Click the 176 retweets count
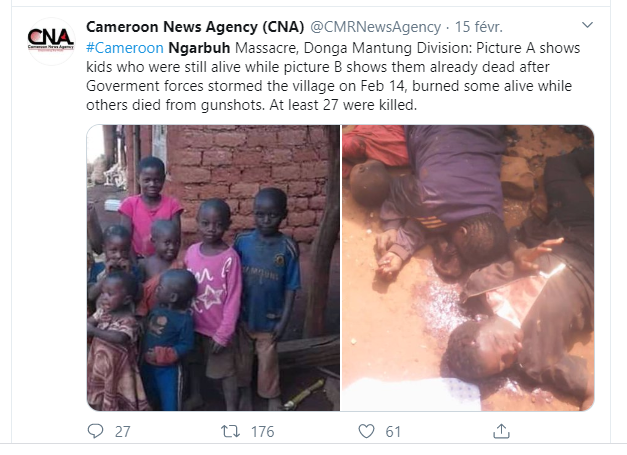This screenshot has height=455, width=627. click(x=262, y=432)
